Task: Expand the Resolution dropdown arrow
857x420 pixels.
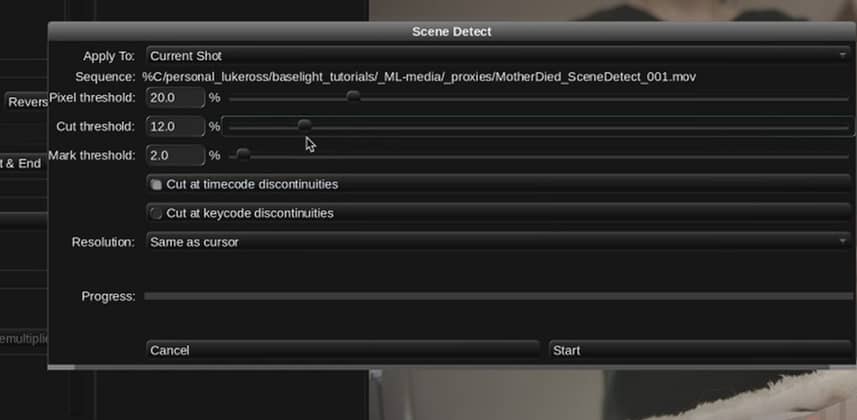Action: 842,241
